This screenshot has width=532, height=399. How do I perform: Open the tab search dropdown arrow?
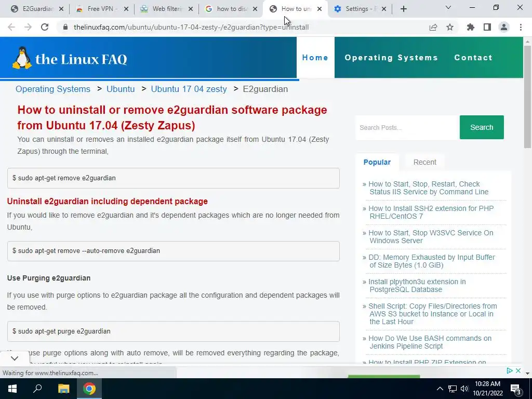click(x=448, y=7)
